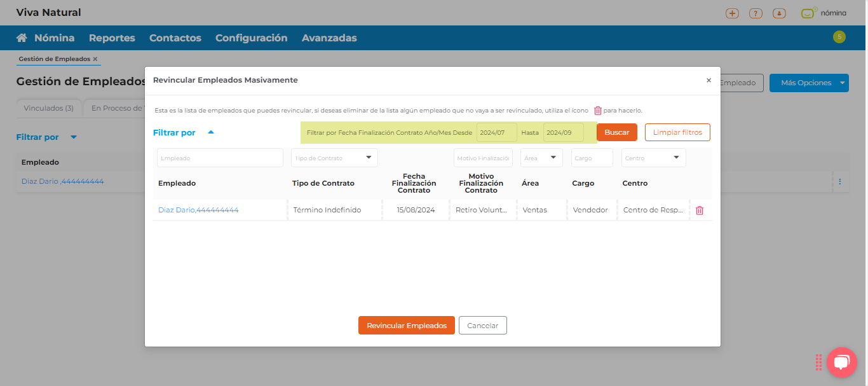
Task: Open the Configuración menu
Action: (x=251, y=38)
